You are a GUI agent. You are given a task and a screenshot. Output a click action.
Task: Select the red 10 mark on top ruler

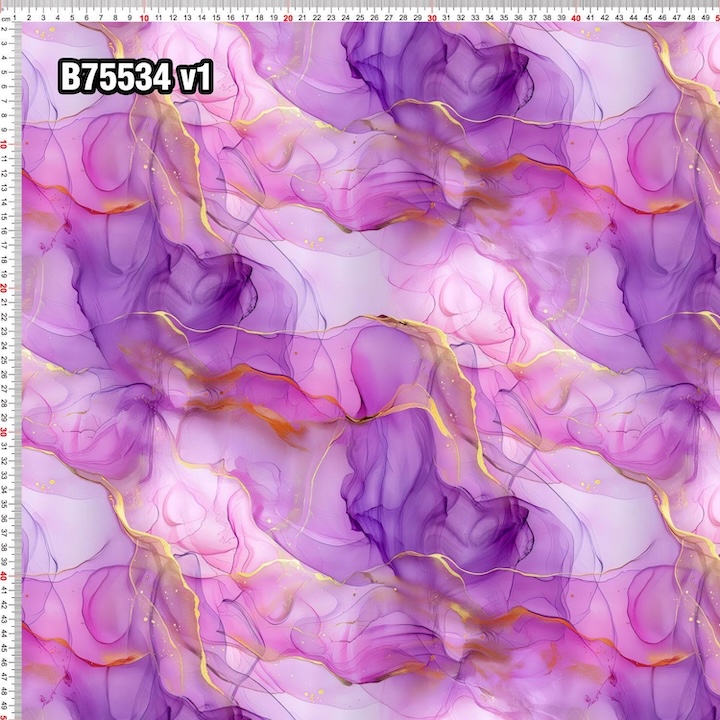(x=145, y=17)
